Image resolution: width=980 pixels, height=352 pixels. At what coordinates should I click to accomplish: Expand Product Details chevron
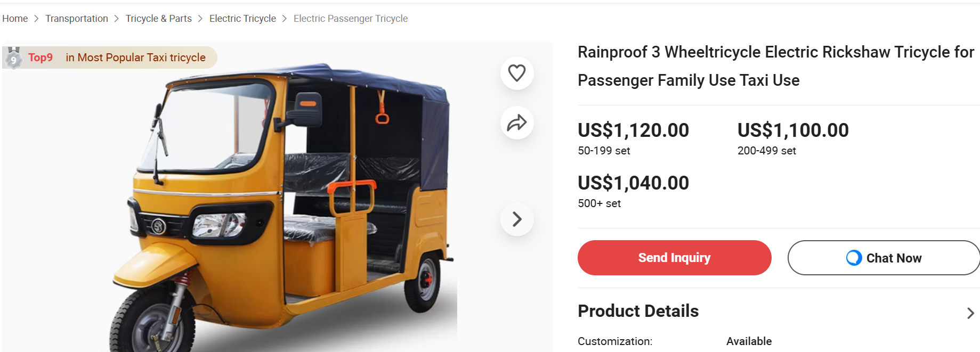[x=970, y=313]
